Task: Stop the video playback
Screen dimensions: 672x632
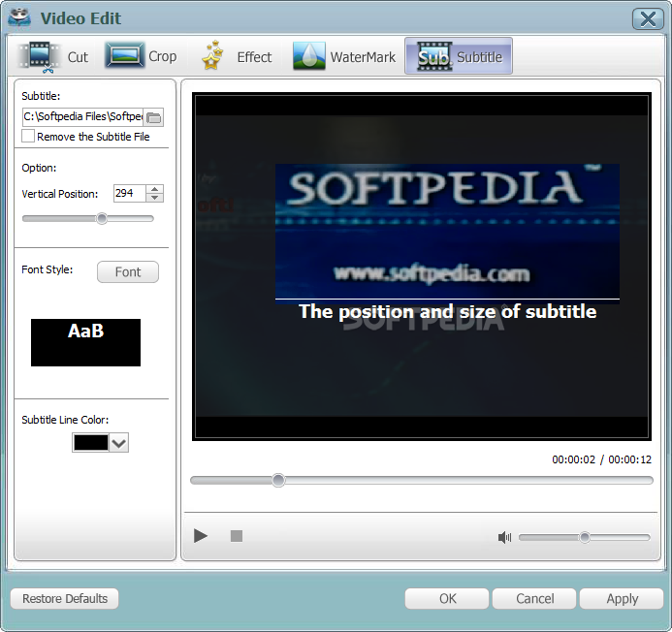Action: click(237, 536)
